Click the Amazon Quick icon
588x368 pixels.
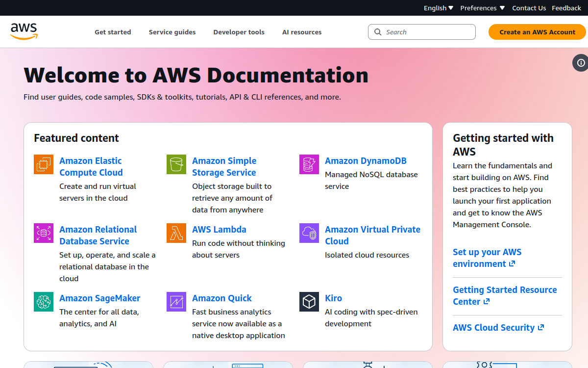pos(176,302)
